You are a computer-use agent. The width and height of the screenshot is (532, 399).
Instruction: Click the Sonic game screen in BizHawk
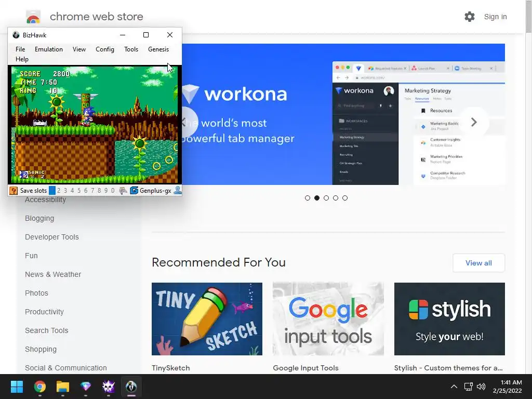[95, 125]
